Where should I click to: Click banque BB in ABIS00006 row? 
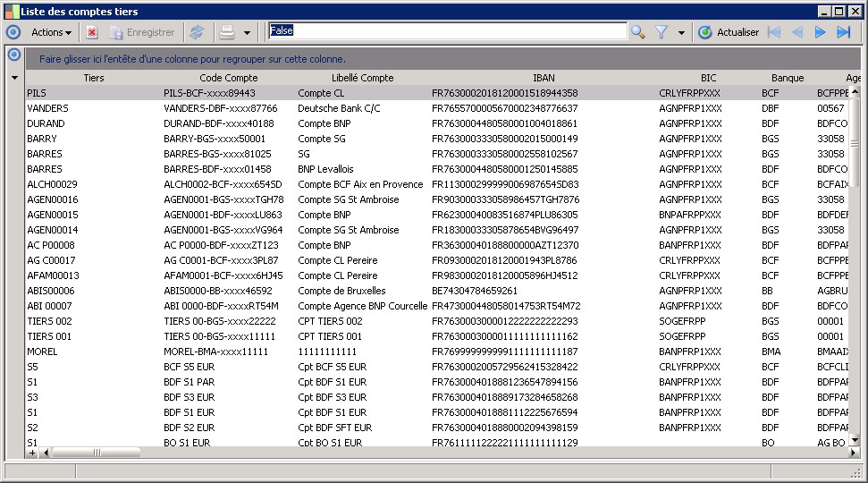[767, 291]
